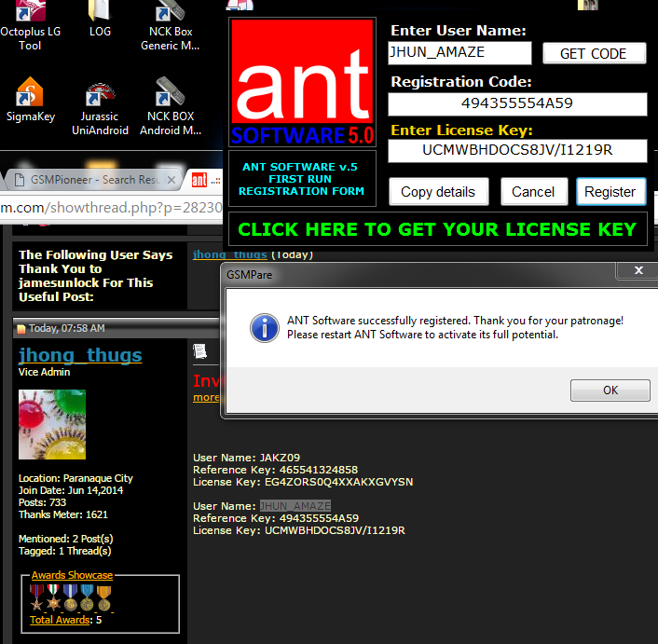This screenshot has width=658, height=644.
Task: Switch to the ant browser tab
Action: pos(205,180)
